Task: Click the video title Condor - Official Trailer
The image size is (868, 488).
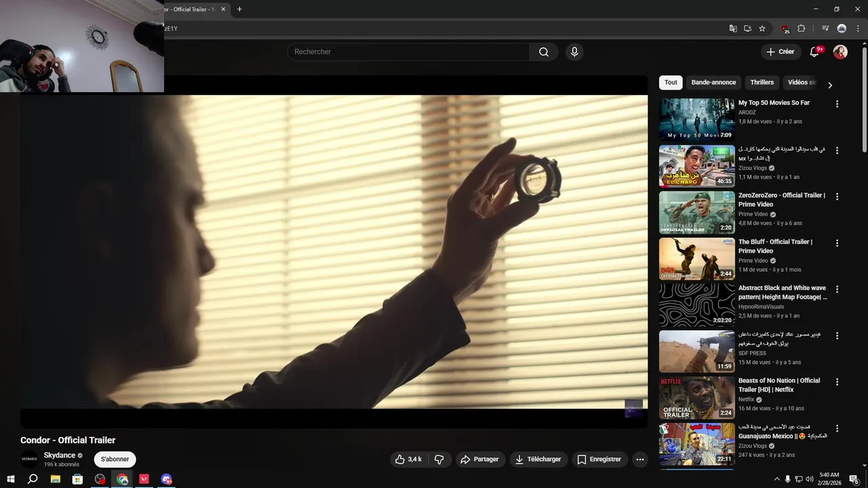Action: click(x=68, y=440)
